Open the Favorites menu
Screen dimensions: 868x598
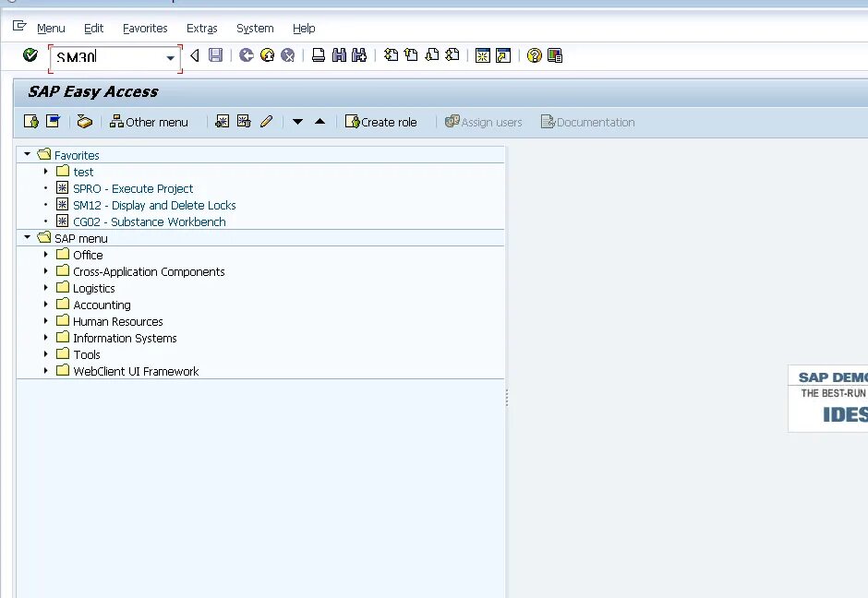point(145,29)
